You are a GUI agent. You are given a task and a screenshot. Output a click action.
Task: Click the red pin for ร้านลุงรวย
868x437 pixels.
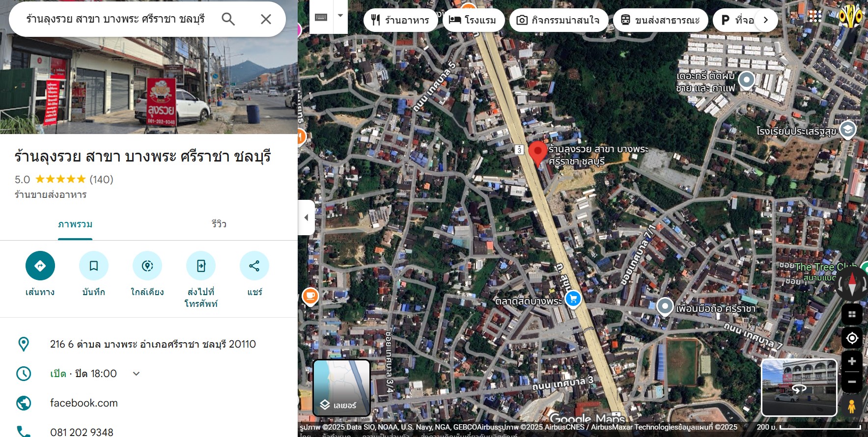(x=537, y=153)
